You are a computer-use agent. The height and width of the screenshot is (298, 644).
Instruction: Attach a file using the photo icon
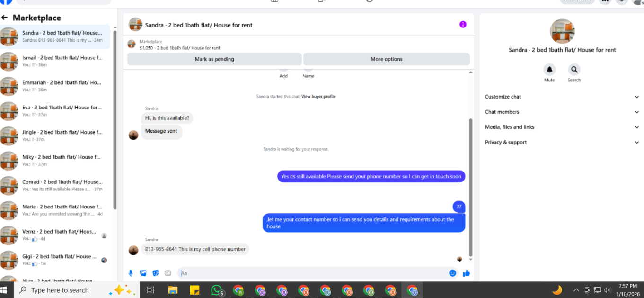[143, 273]
